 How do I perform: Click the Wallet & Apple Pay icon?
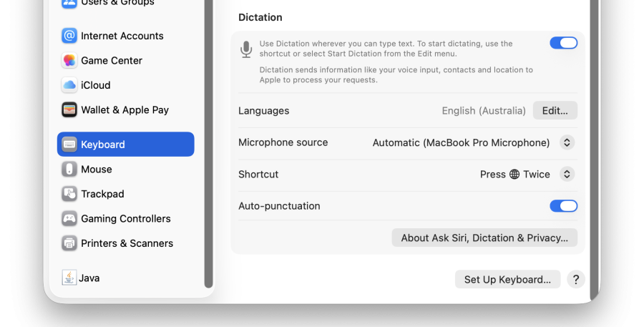[69, 109]
